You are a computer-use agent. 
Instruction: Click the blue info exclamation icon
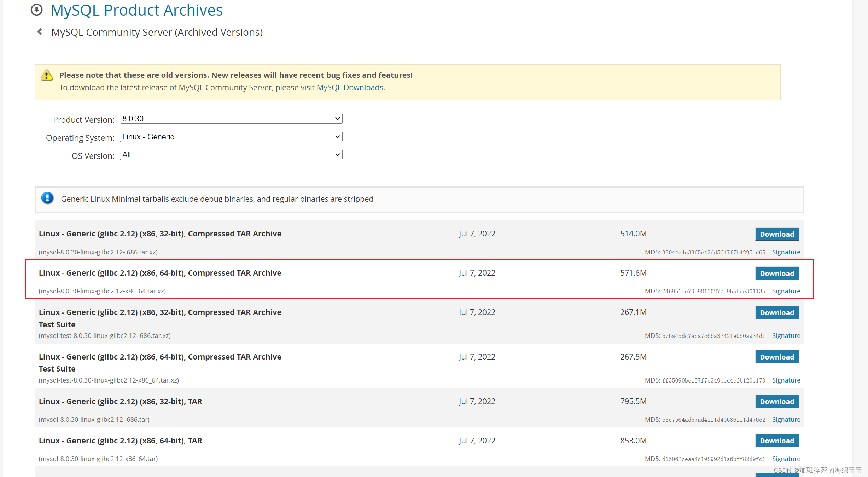tap(47, 198)
